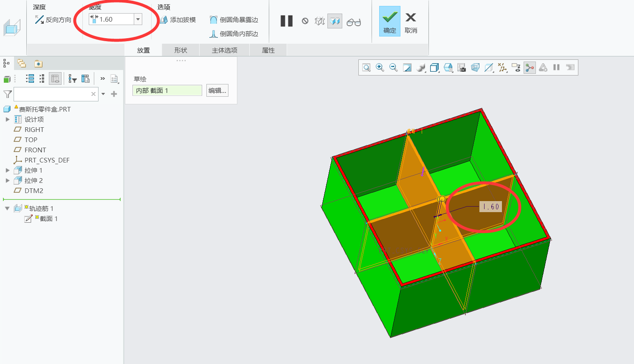634x364 pixels.
Task: Open the folder browser tab icon
Action: point(21,64)
